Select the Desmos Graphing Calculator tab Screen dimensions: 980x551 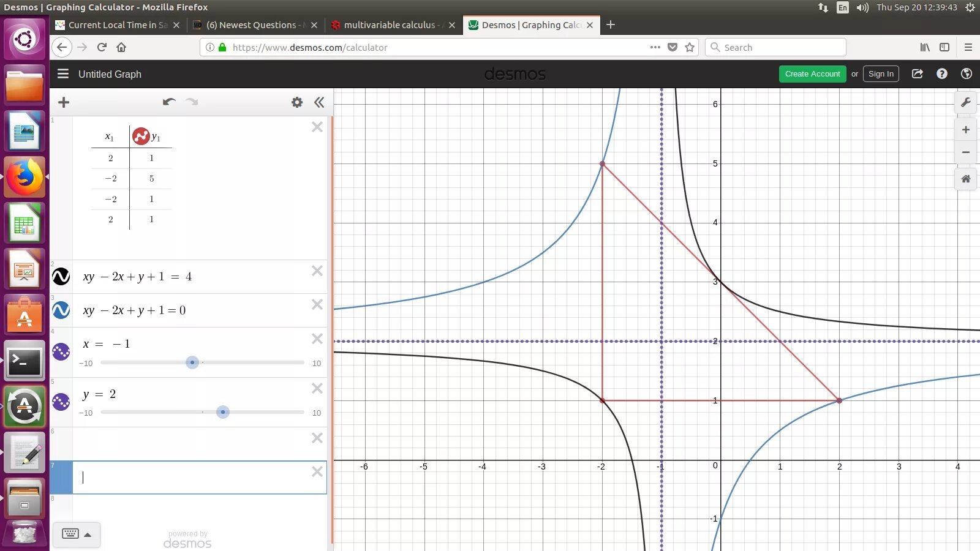point(530,25)
